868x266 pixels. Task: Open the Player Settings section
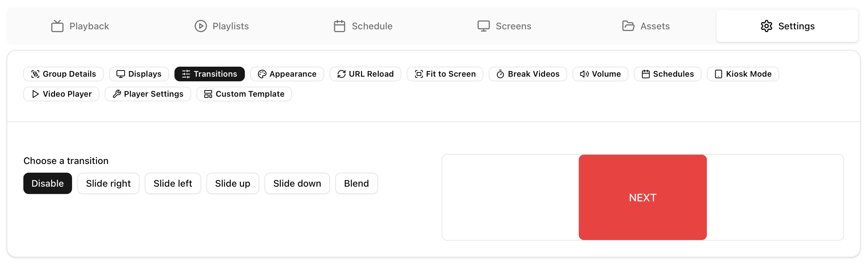point(147,94)
